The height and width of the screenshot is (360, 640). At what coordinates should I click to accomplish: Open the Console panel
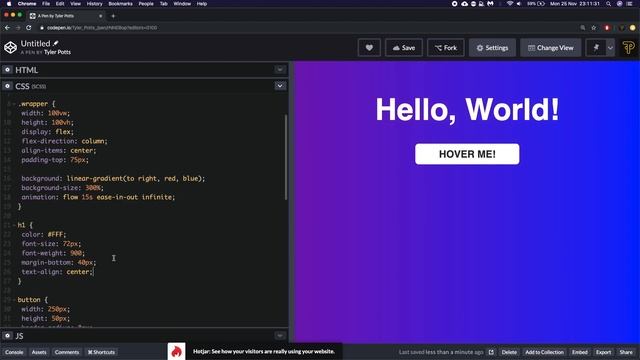coord(14,352)
